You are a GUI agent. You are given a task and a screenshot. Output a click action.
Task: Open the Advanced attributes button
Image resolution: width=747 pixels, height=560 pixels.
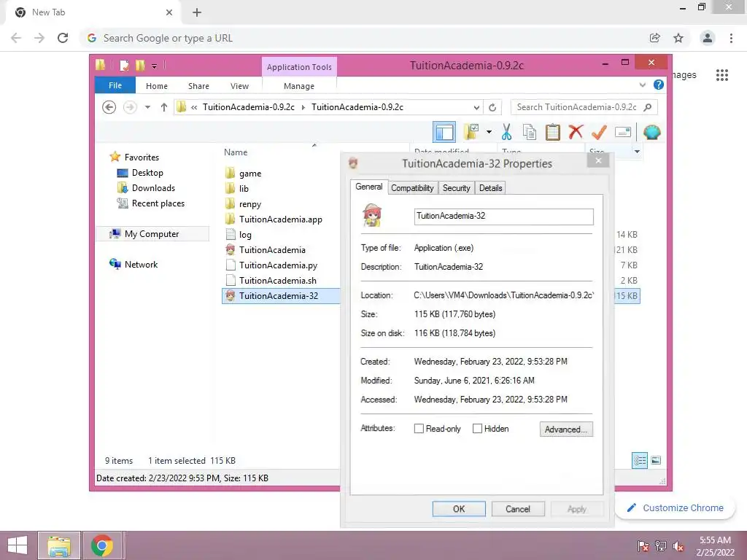tap(566, 429)
